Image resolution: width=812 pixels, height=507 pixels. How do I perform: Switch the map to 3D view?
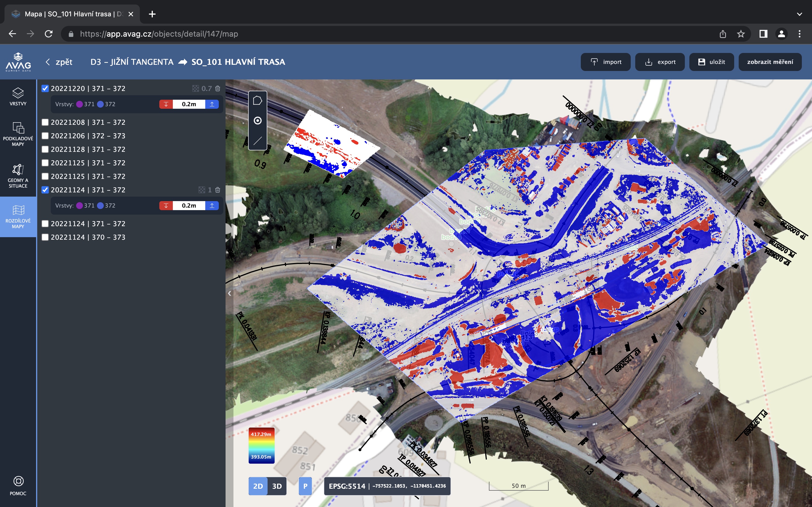pos(277,486)
